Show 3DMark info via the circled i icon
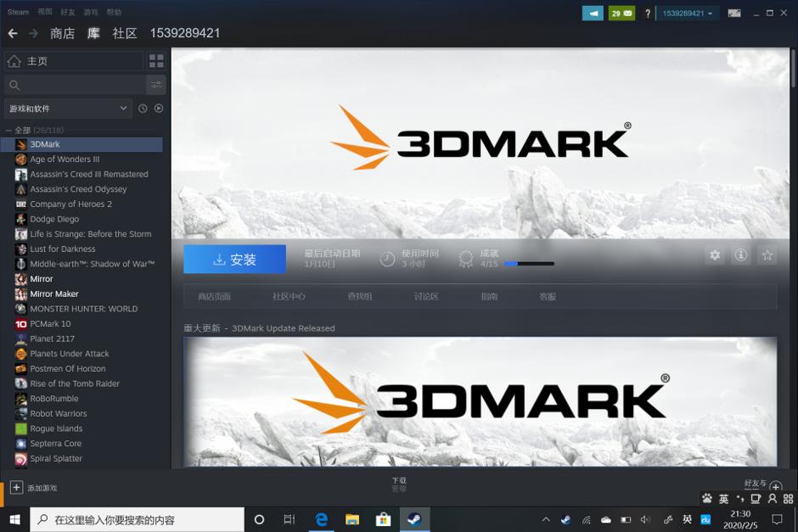 (741, 255)
